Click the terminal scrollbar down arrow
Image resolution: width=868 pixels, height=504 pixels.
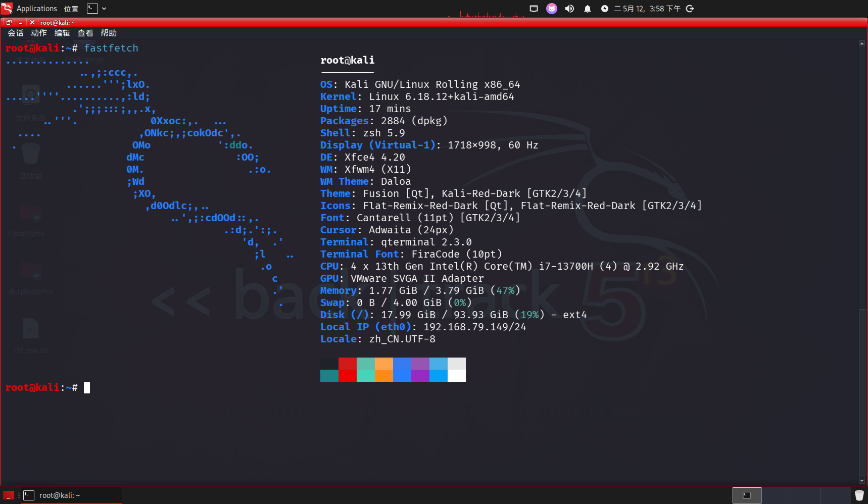[862, 481]
